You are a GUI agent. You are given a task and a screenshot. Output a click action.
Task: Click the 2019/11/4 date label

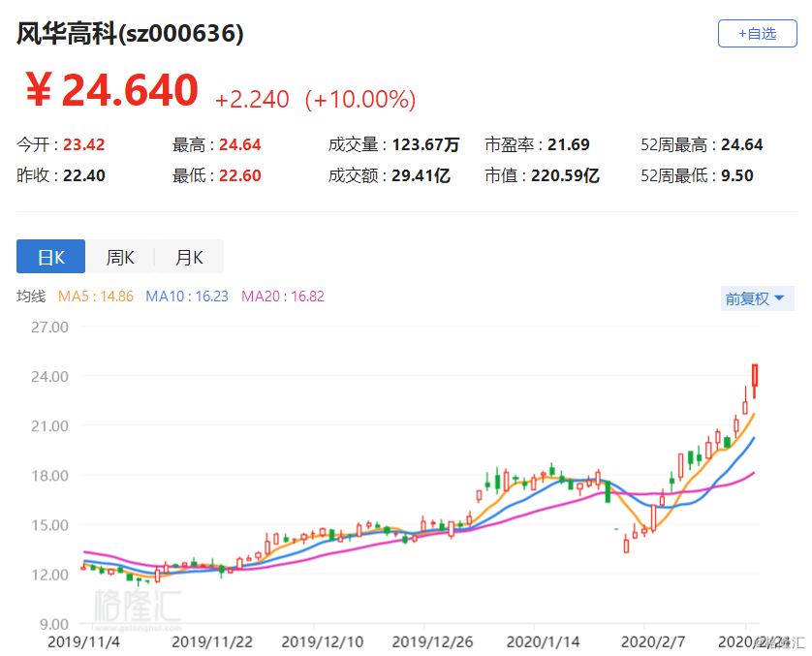coord(84,642)
